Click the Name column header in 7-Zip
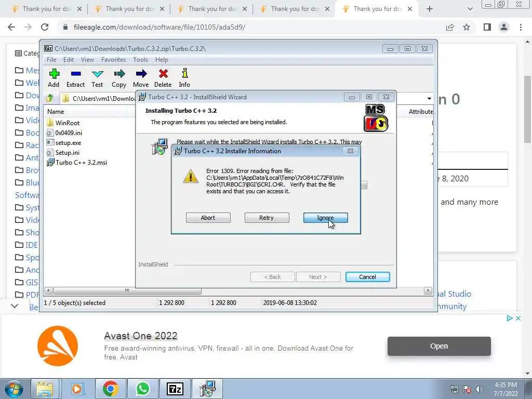The height and width of the screenshot is (399, 532). coord(56,112)
